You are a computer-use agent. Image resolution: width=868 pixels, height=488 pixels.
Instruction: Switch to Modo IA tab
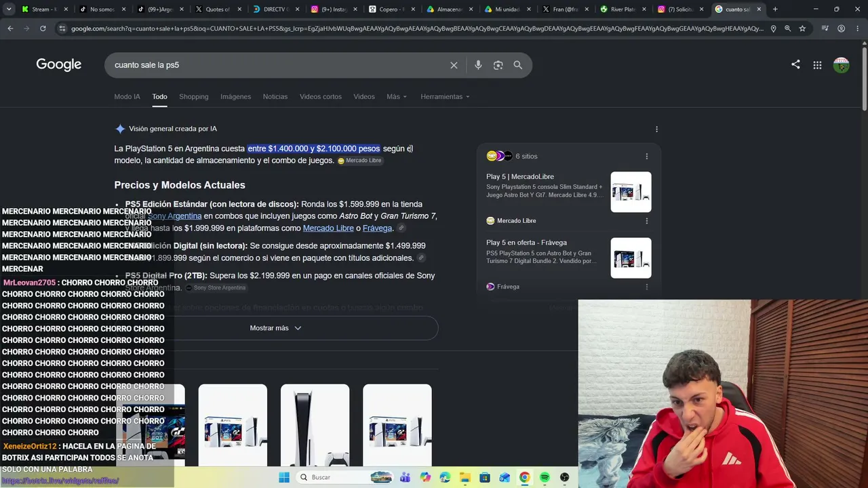(127, 97)
